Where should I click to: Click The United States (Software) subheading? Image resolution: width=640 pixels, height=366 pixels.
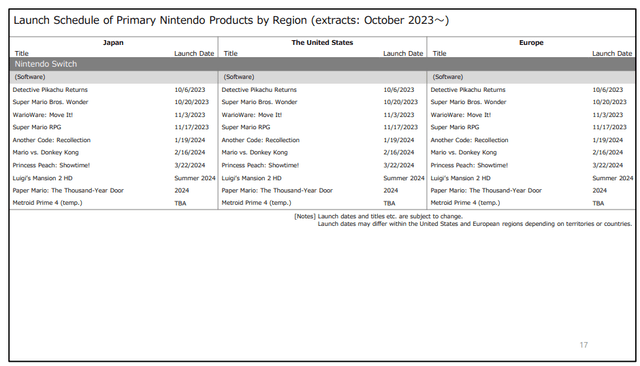coord(239,77)
